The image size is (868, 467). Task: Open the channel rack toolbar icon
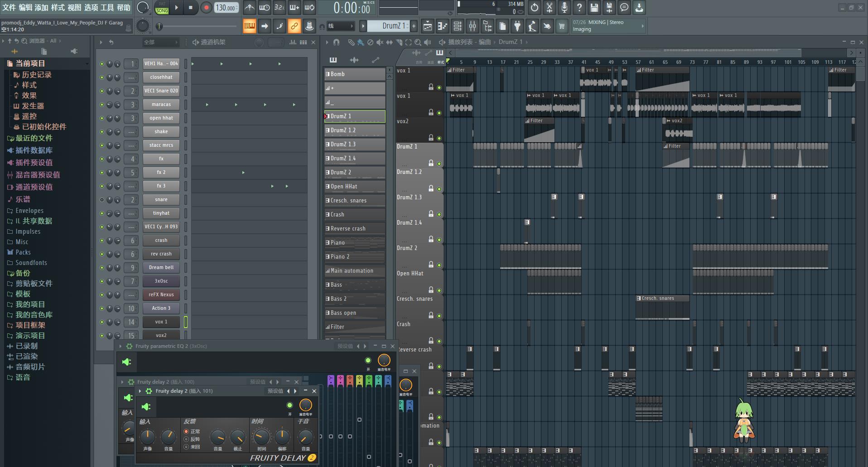[x=458, y=26]
